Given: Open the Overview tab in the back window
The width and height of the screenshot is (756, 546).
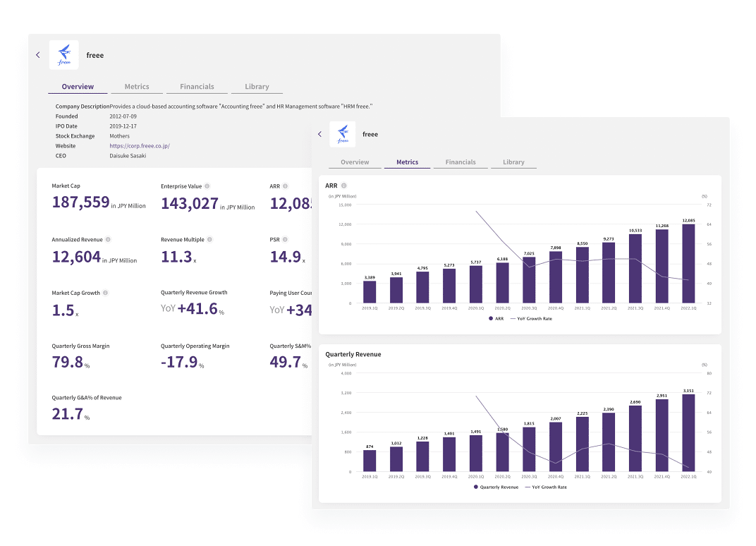Looking at the screenshot, I should pyautogui.click(x=78, y=87).
